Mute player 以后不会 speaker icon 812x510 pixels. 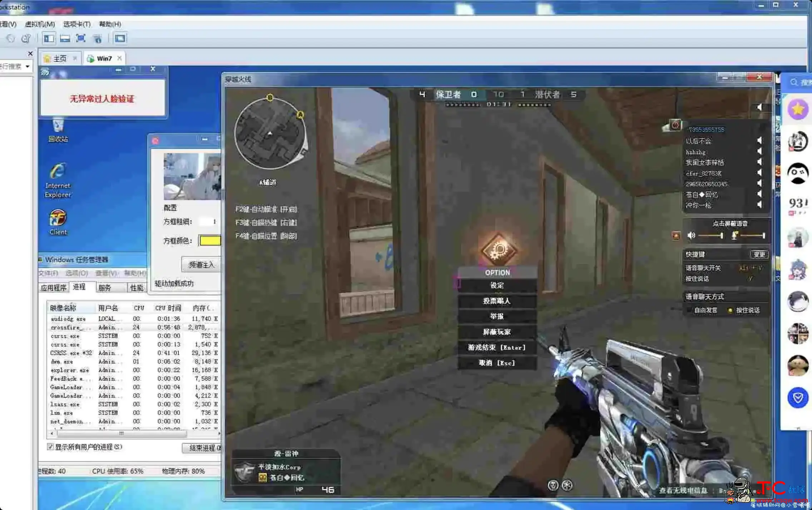click(x=759, y=141)
